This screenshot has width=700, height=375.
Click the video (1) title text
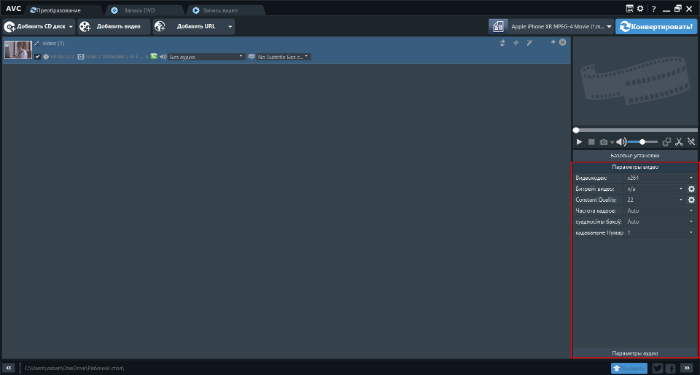53,43
